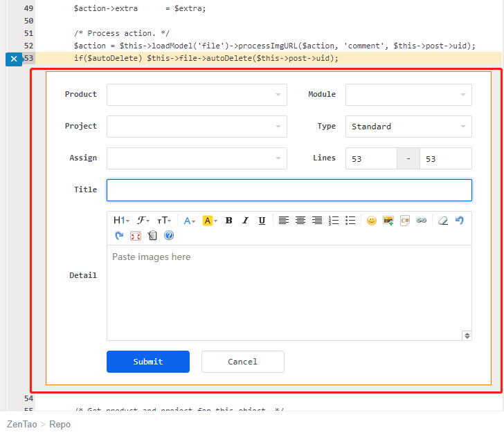Open text highlight background color picker
The width and height of the screenshot is (504, 435).
click(x=210, y=221)
